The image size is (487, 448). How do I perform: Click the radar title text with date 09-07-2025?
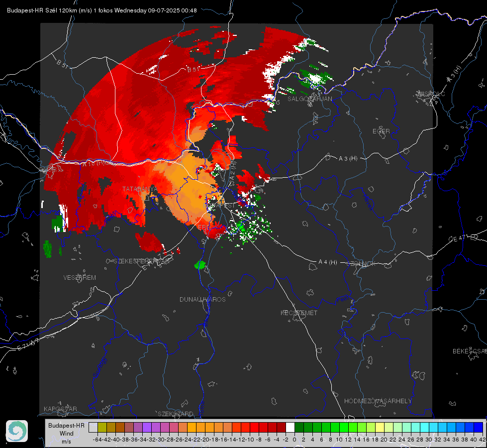coord(101,10)
